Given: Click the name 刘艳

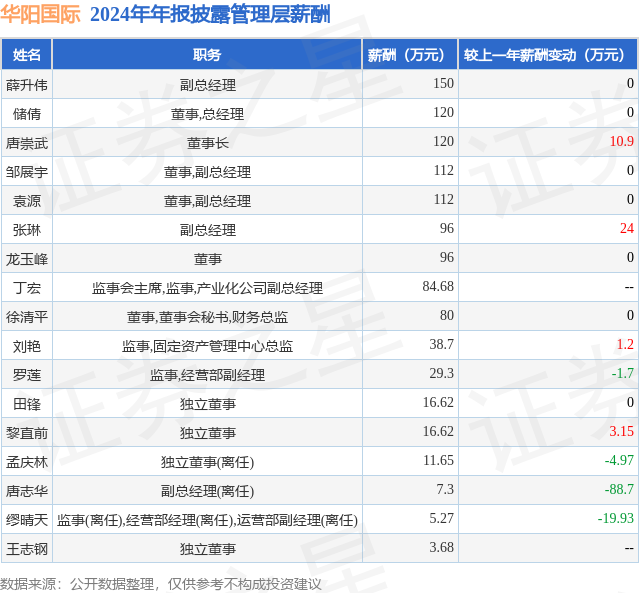Looking at the screenshot, I should pyautogui.click(x=27, y=346).
